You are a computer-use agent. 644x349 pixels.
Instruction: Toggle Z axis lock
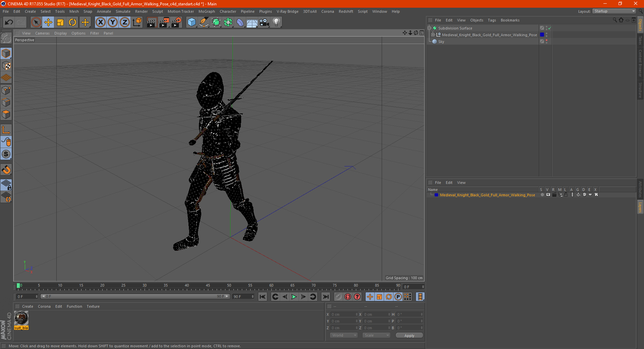(x=125, y=22)
